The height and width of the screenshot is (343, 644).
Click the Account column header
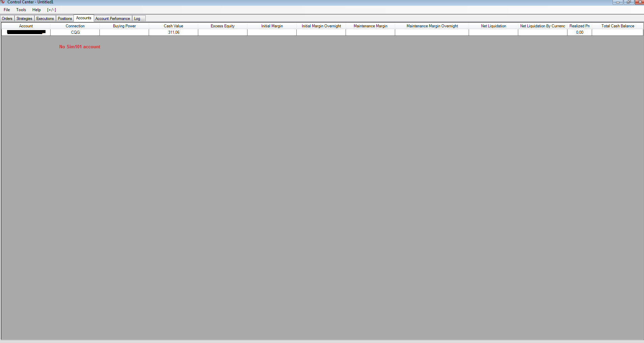[x=26, y=26]
